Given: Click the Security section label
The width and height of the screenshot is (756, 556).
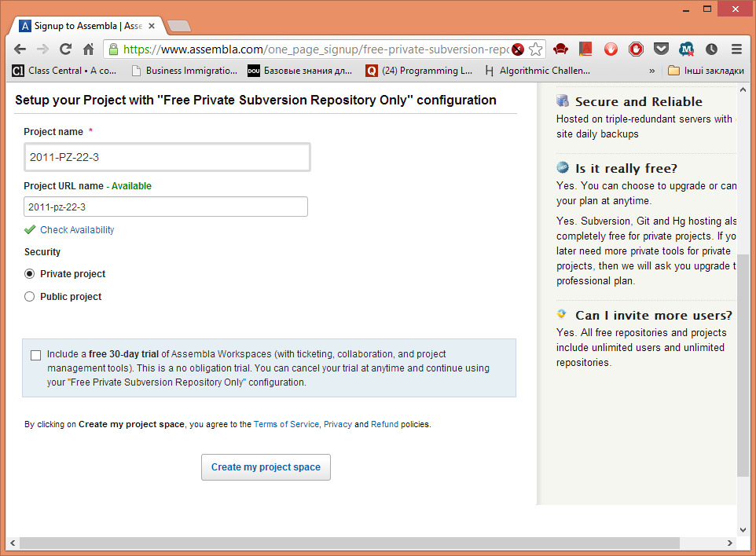Looking at the screenshot, I should click(42, 252).
